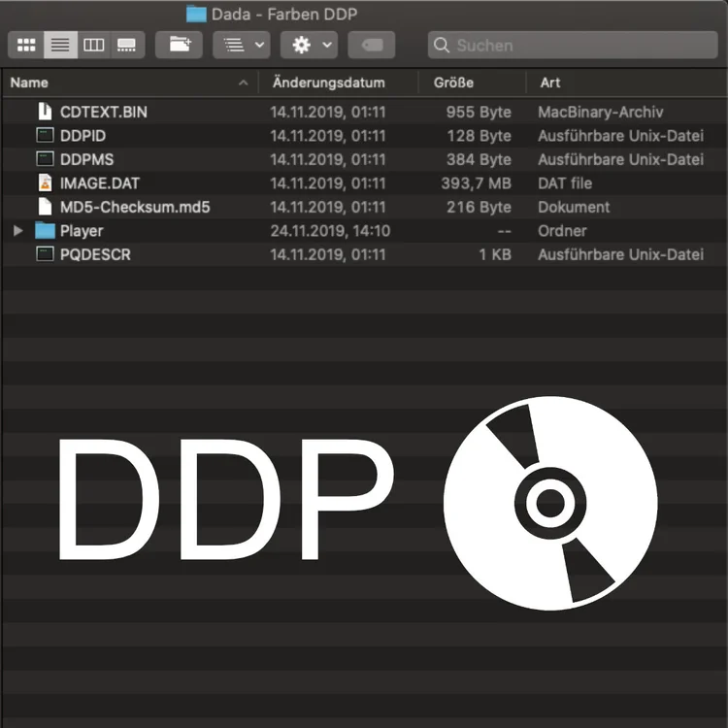The width and height of the screenshot is (728, 728).
Task: Click the 216 Byte size value
Action: click(x=480, y=207)
